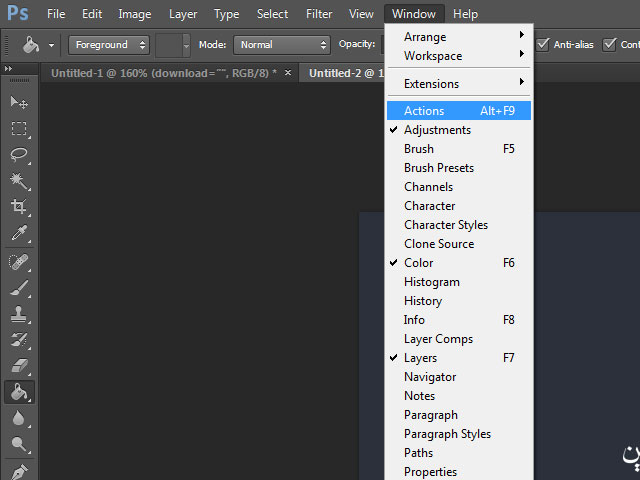Open the Select menu

272,14
